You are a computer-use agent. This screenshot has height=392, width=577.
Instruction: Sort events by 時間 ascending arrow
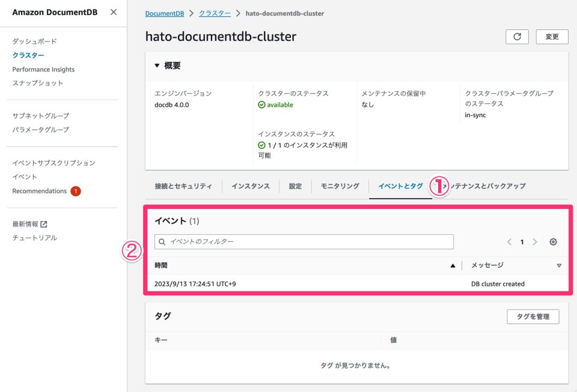pos(453,265)
